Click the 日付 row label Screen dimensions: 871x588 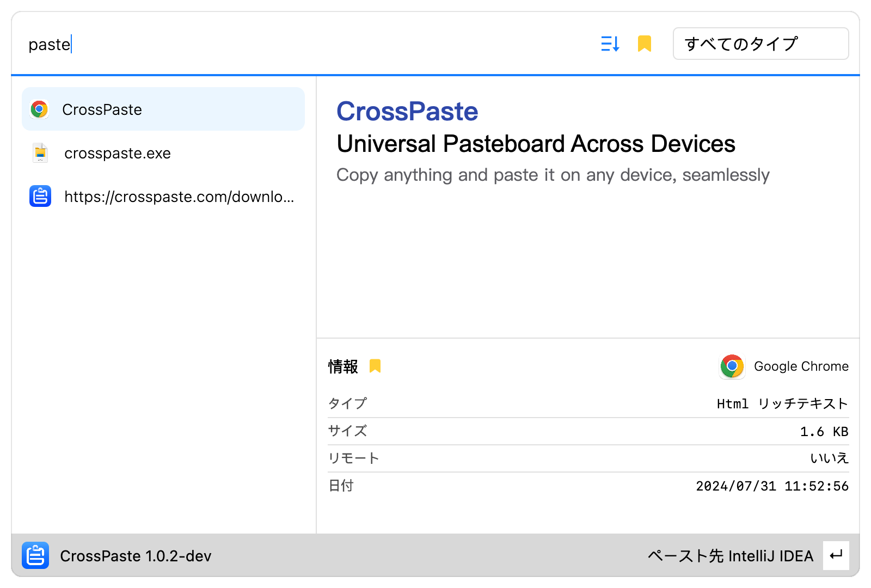pyautogui.click(x=341, y=486)
